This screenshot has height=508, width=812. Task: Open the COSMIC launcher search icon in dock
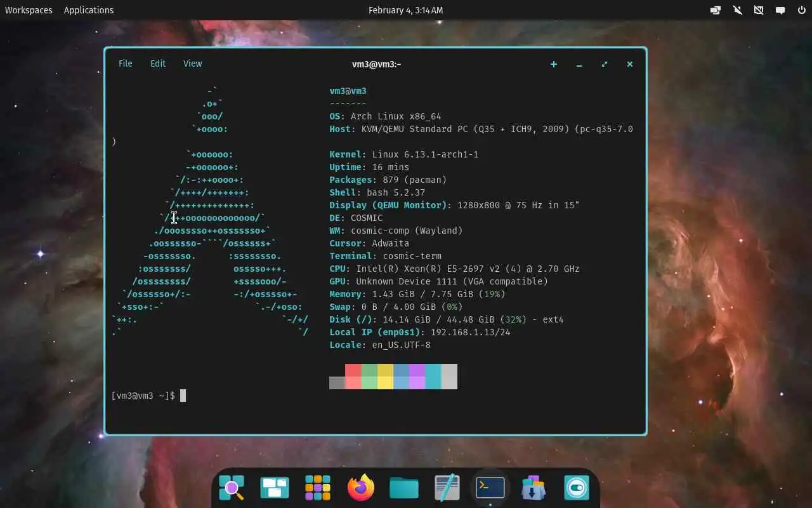(x=232, y=488)
